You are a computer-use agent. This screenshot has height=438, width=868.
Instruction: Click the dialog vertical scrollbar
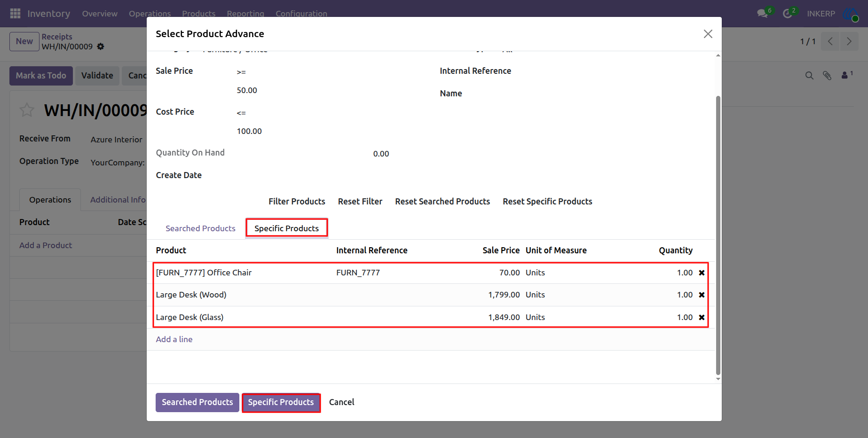718,235
